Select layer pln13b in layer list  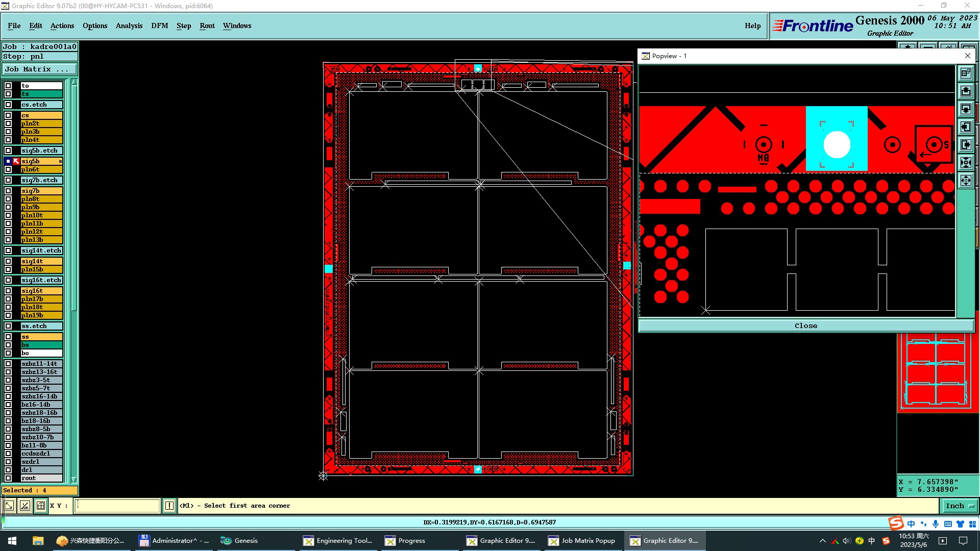click(x=41, y=240)
